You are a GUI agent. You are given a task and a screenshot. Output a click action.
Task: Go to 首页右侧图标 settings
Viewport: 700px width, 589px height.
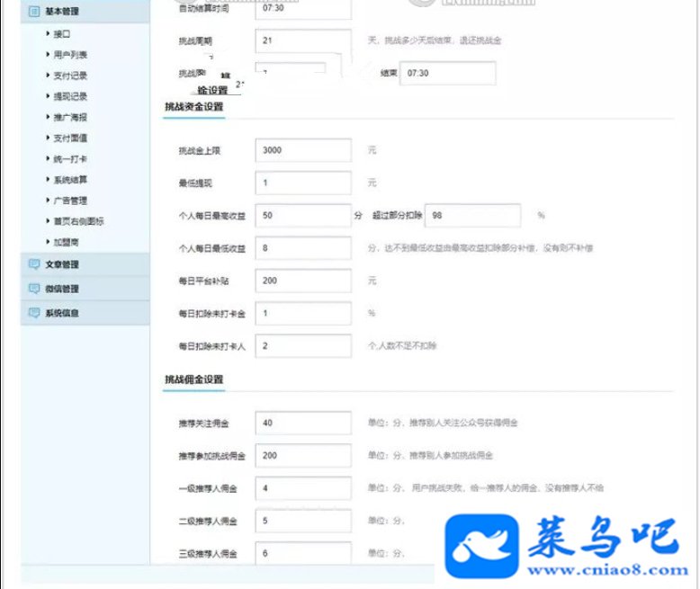point(78,221)
